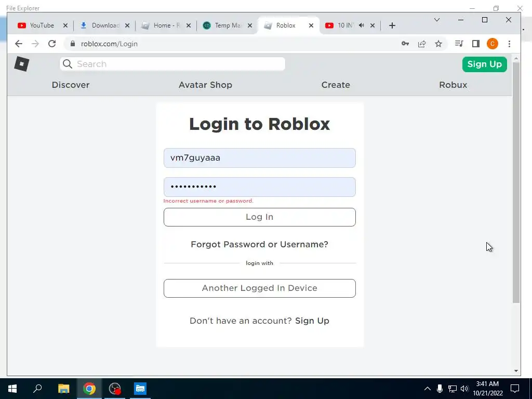Click the Log In button
The height and width of the screenshot is (399, 532).
click(x=260, y=217)
